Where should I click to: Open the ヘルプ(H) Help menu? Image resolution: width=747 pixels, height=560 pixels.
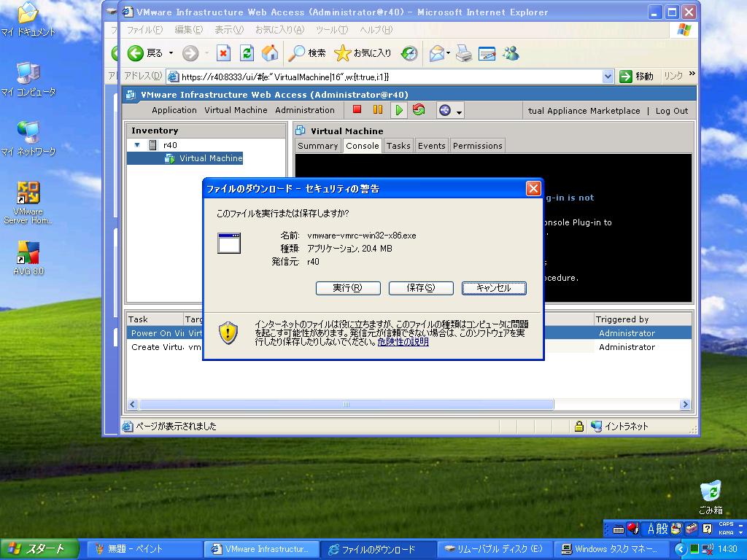point(376,30)
